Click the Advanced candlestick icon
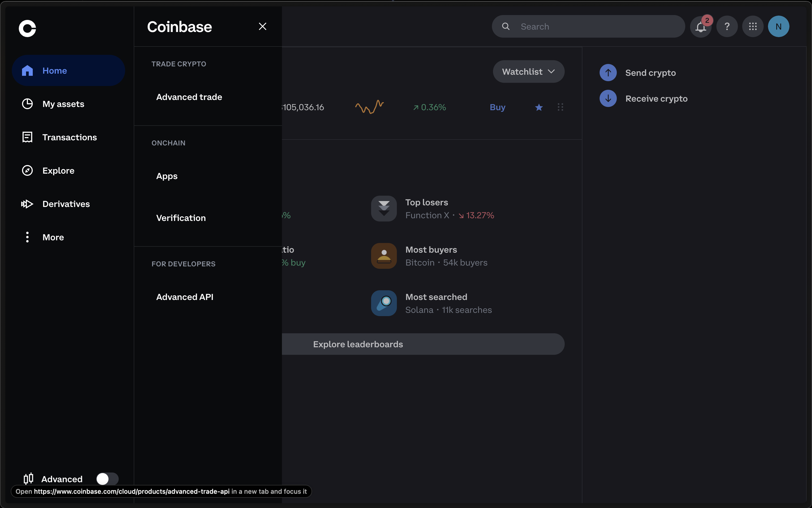This screenshot has width=812, height=508. (28, 478)
